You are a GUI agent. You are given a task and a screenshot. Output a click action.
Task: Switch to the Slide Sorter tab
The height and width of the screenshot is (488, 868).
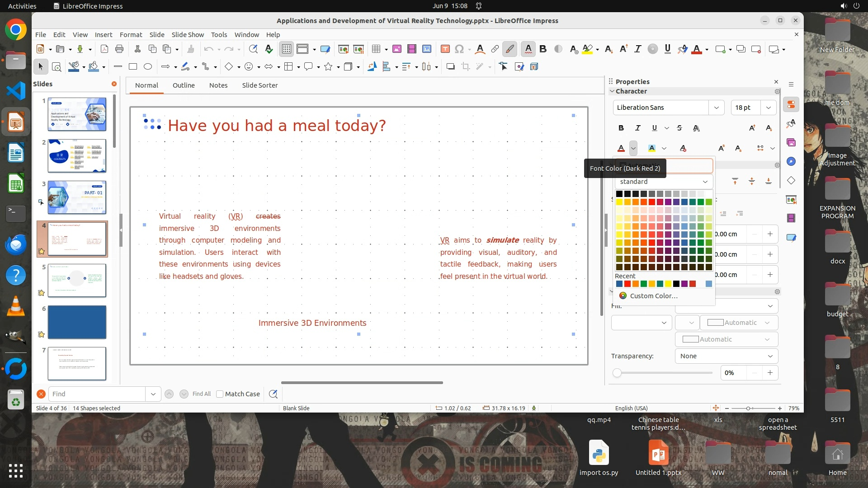[x=259, y=85]
